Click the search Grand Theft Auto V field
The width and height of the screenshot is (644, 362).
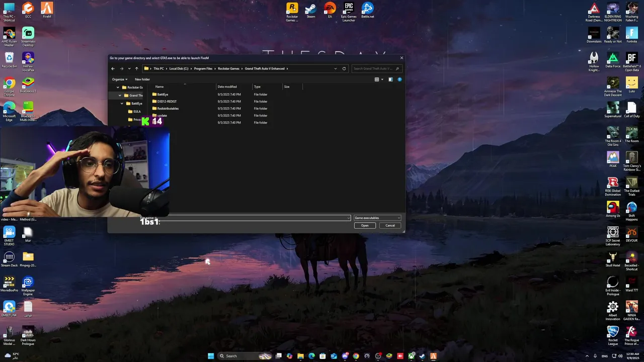(x=376, y=68)
